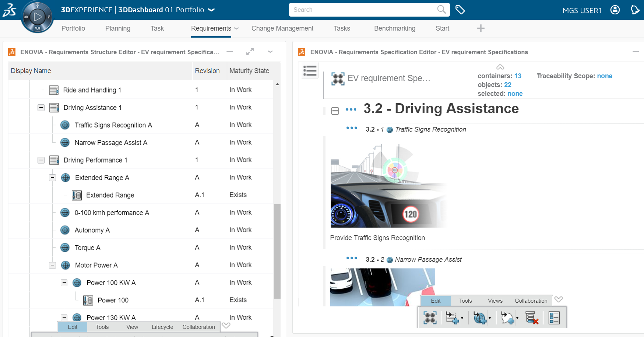644x337 pixels.
Task: Collapse the Driving Assistance 1 tree node
Action: pos(41,108)
